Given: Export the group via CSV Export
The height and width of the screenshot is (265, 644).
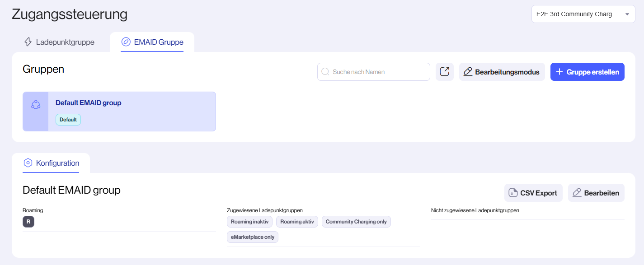Looking at the screenshot, I should [533, 192].
